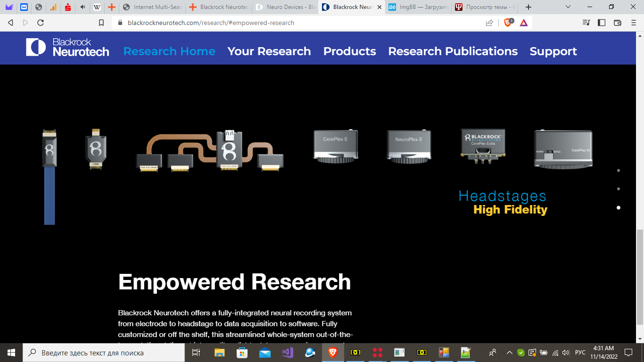
Task: Open the Brave Rewards triangle icon
Action: 524,23
